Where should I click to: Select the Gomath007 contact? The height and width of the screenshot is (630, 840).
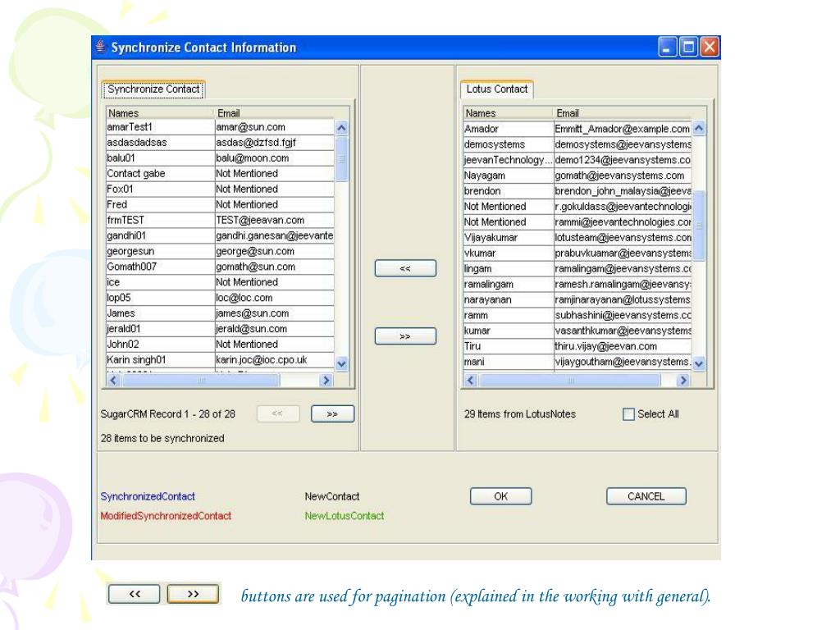pyautogui.click(x=220, y=267)
